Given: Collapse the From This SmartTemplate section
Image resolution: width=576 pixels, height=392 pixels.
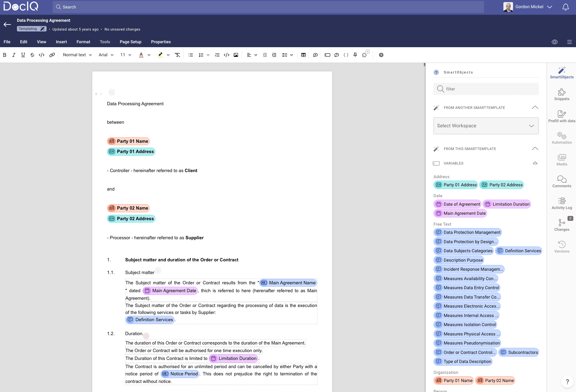Looking at the screenshot, I should 535,149.
